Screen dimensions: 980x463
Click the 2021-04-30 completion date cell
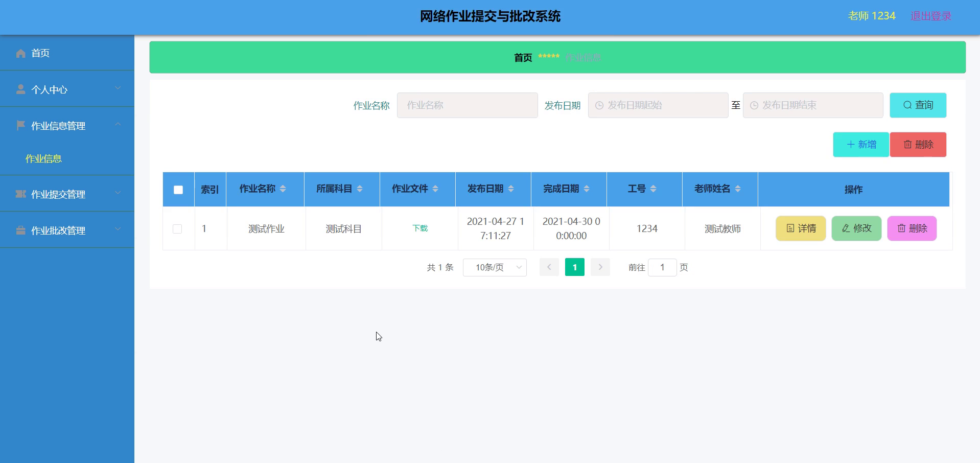click(x=571, y=228)
